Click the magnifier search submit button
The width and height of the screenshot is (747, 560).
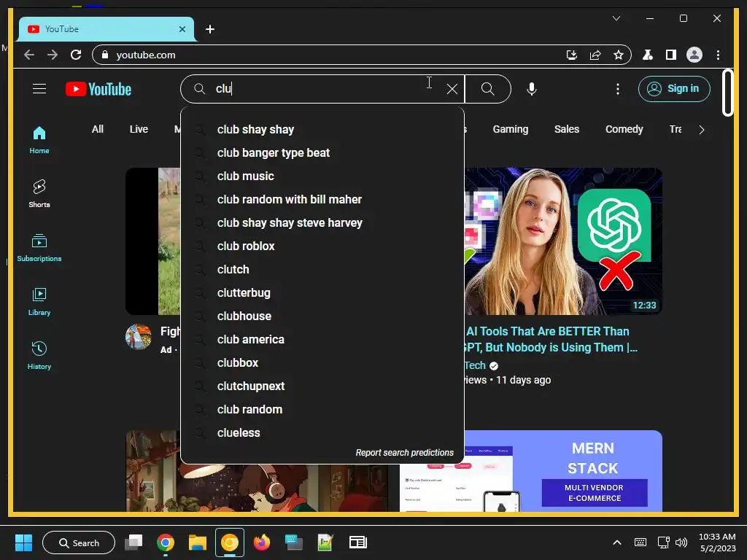487,88
